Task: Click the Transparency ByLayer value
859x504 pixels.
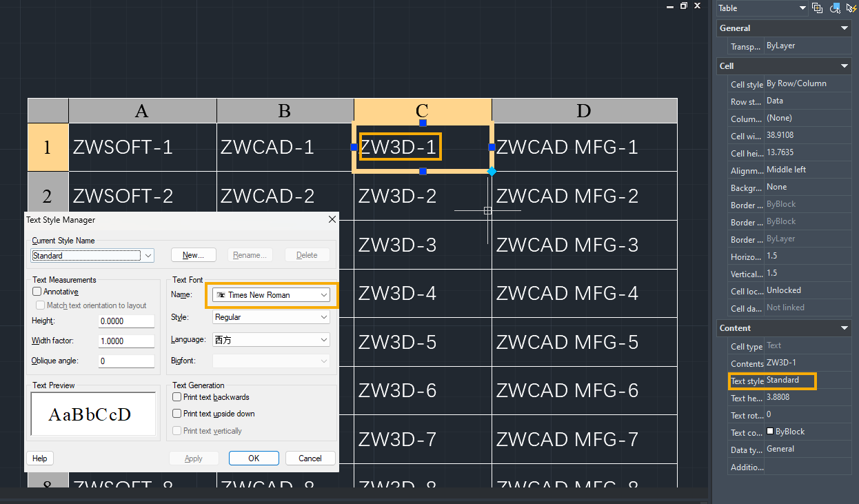Action: click(807, 46)
